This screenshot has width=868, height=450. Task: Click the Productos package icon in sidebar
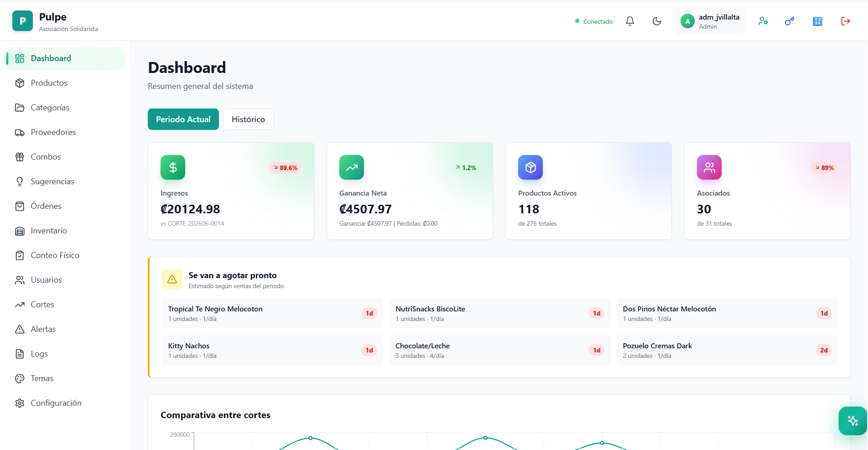[x=20, y=83]
